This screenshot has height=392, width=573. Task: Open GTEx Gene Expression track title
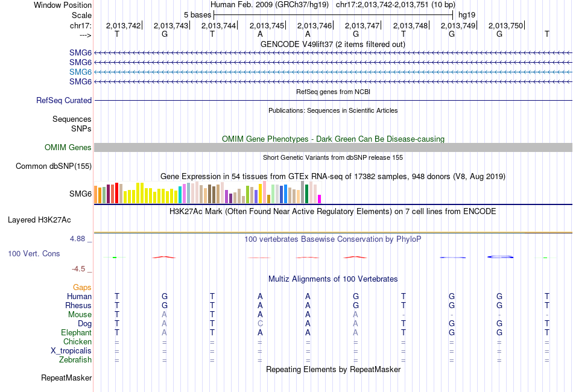[x=333, y=177]
